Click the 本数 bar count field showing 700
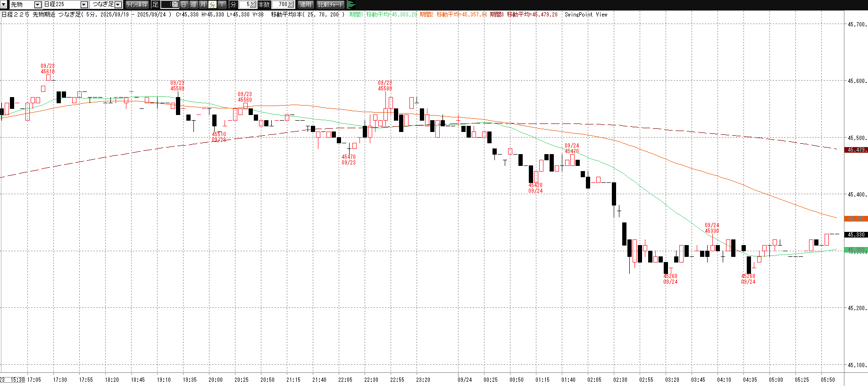Screen dimensions: 868x386 tap(280, 4)
